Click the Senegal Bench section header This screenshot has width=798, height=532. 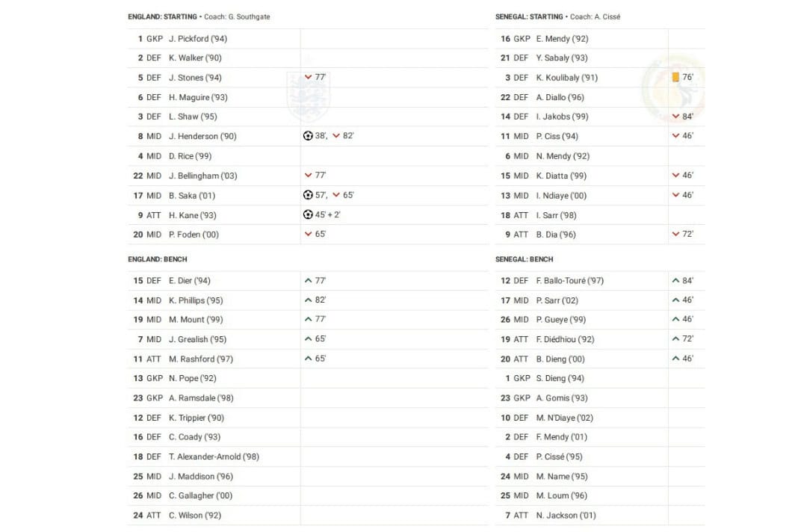coord(524,259)
